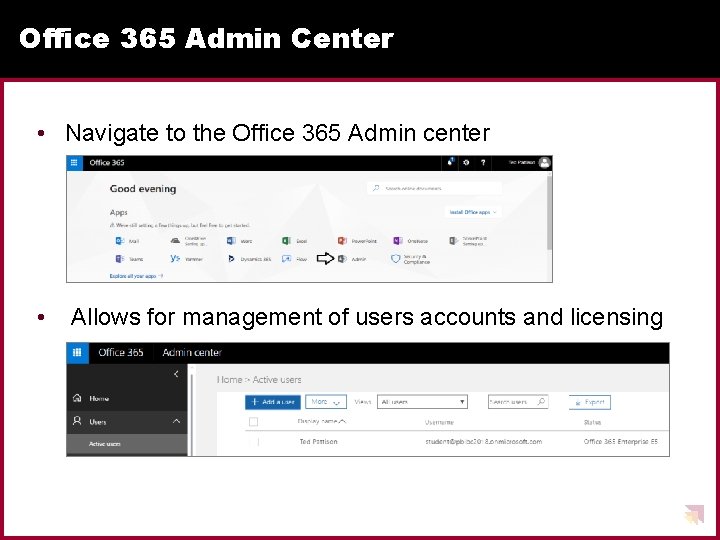
Task: Open app launcher in Admin center
Action: 77,352
